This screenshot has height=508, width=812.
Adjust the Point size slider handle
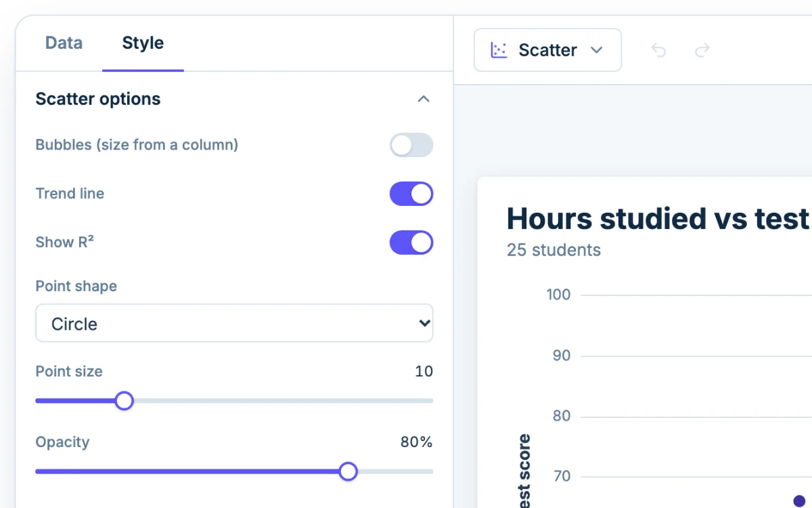coord(124,401)
